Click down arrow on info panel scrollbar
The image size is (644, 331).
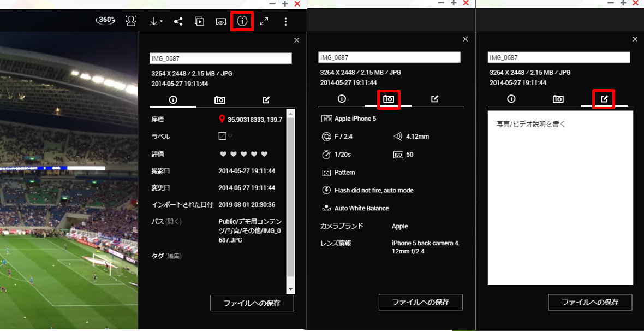pyautogui.click(x=290, y=289)
